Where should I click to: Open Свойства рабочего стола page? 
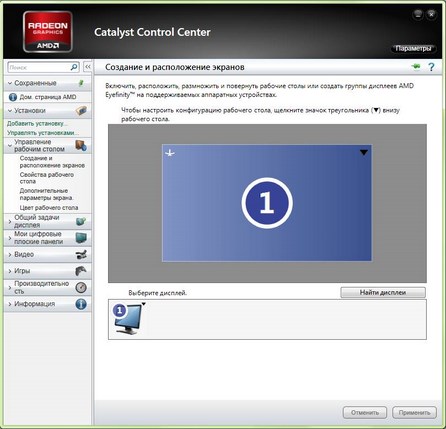pos(47,178)
